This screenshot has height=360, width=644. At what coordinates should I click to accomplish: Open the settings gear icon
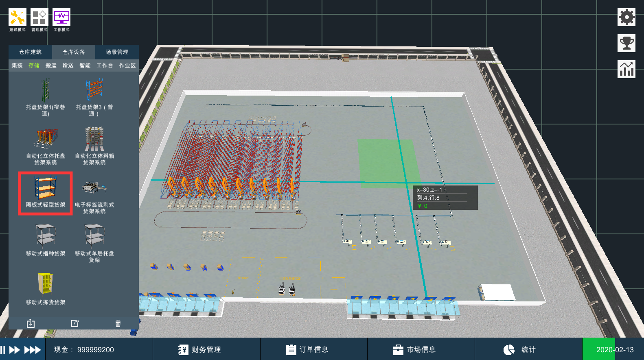tap(626, 17)
